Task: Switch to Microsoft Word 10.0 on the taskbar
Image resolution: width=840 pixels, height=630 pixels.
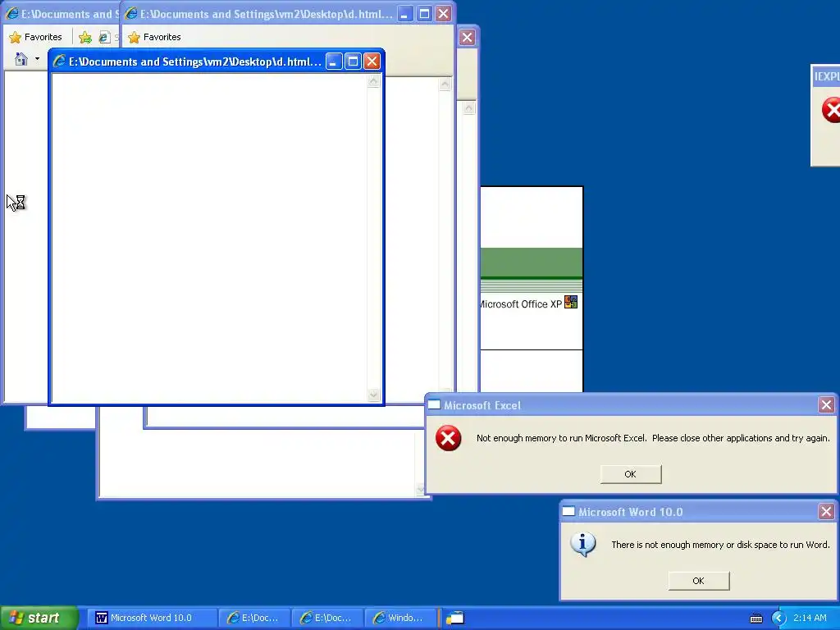Action: click(151, 618)
